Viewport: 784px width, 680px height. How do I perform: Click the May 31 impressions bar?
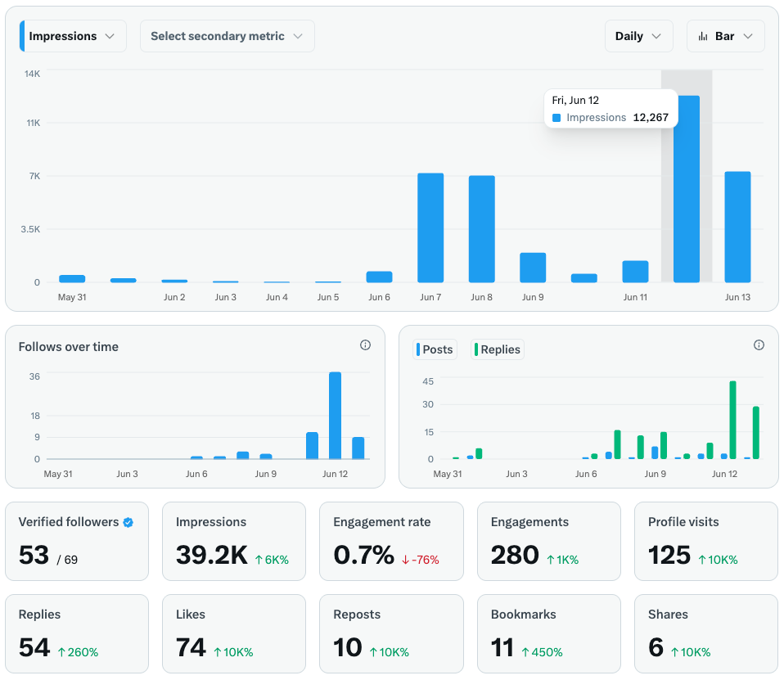[x=72, y=279]
